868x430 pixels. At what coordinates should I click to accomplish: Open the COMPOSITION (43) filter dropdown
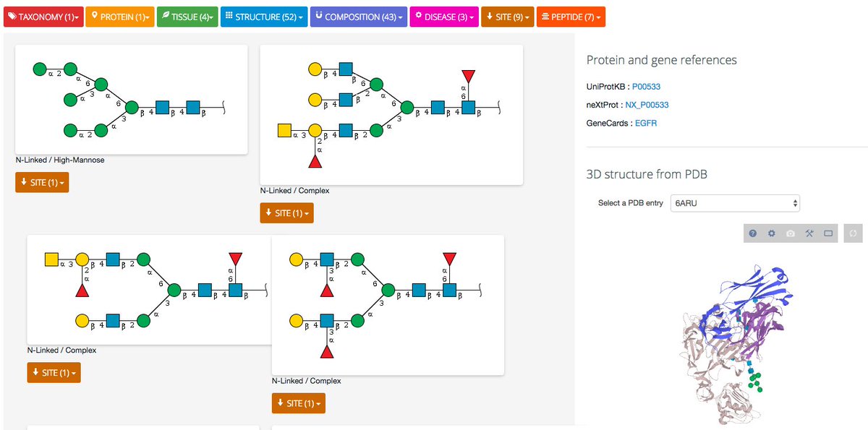pyautogui.click(x=359, y=17)
